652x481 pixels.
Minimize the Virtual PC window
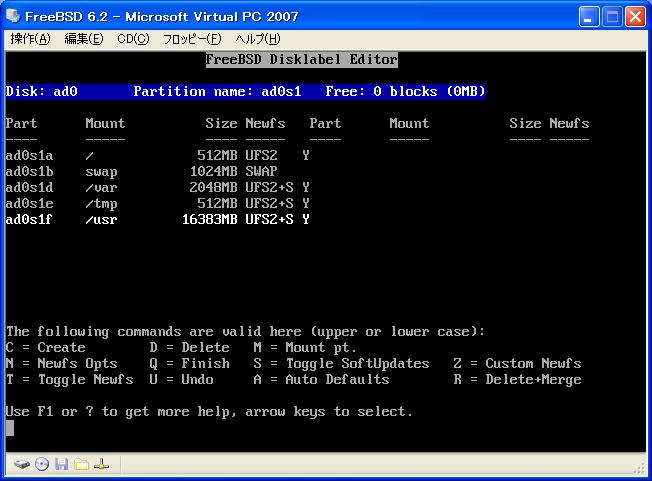pyautogui.click(x=589, y=17)
